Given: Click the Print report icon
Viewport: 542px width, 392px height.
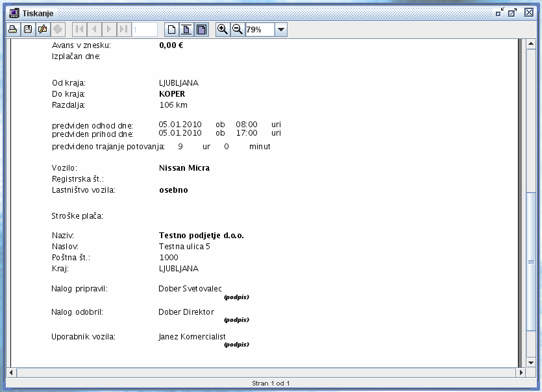Looking at the screenshot, I should tap(12, 29).
